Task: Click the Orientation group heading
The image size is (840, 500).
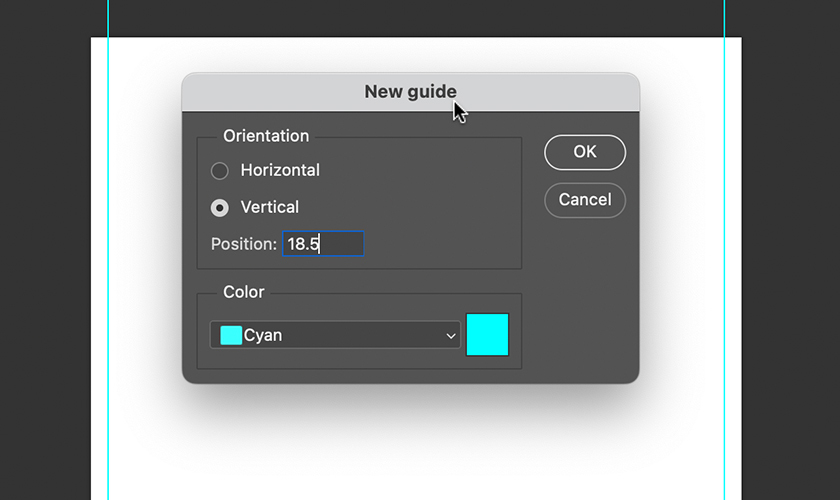Action: [x=266, y=136]
